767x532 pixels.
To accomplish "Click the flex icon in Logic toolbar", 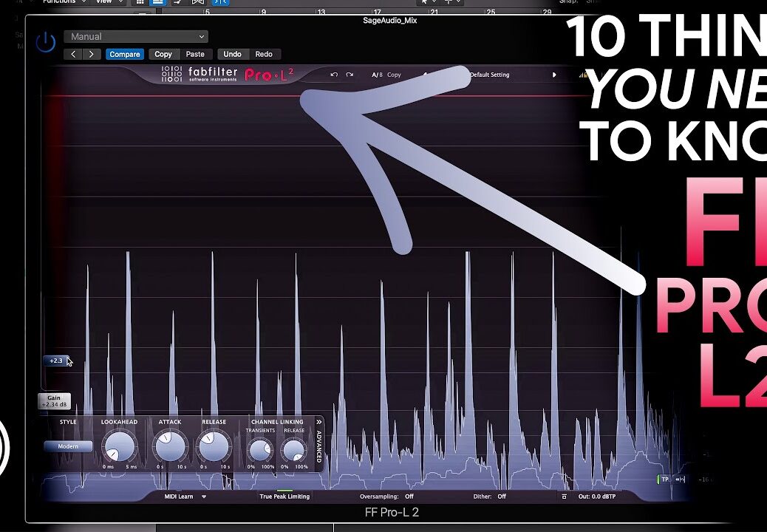I will (197, 2).
